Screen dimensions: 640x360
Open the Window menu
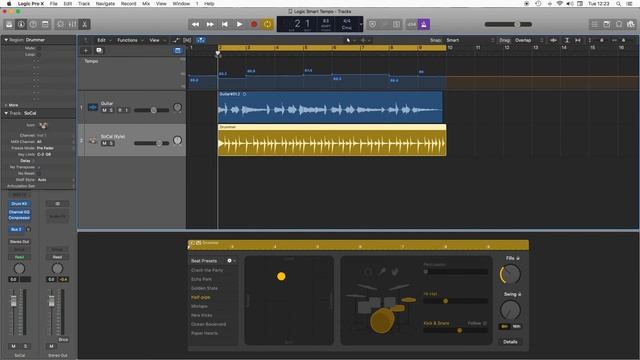(x=181, y=4)
